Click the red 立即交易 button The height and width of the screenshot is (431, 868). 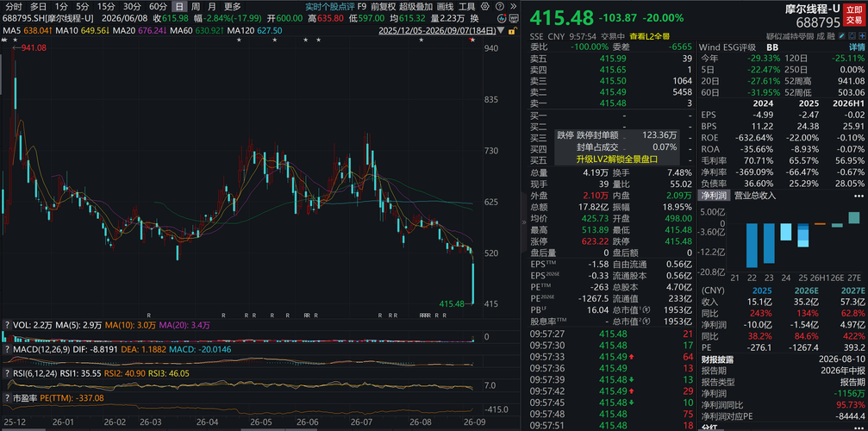point(854,15)
